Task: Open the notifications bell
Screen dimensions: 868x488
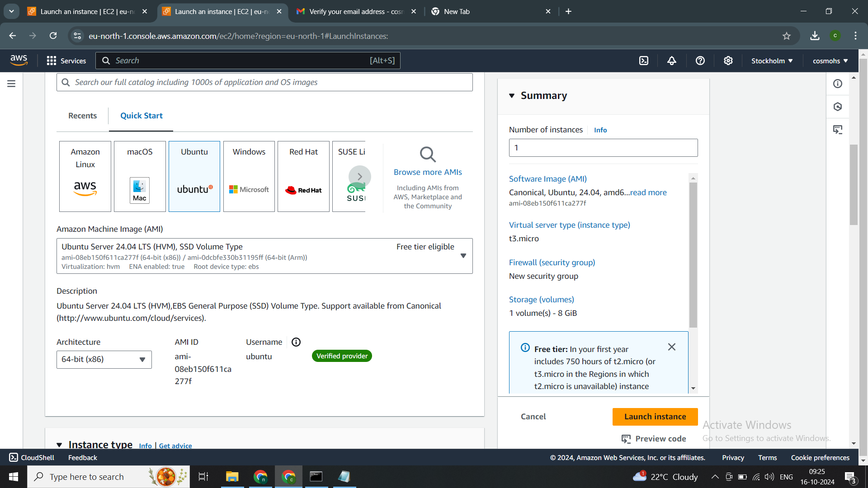Action: coord(672,61)
